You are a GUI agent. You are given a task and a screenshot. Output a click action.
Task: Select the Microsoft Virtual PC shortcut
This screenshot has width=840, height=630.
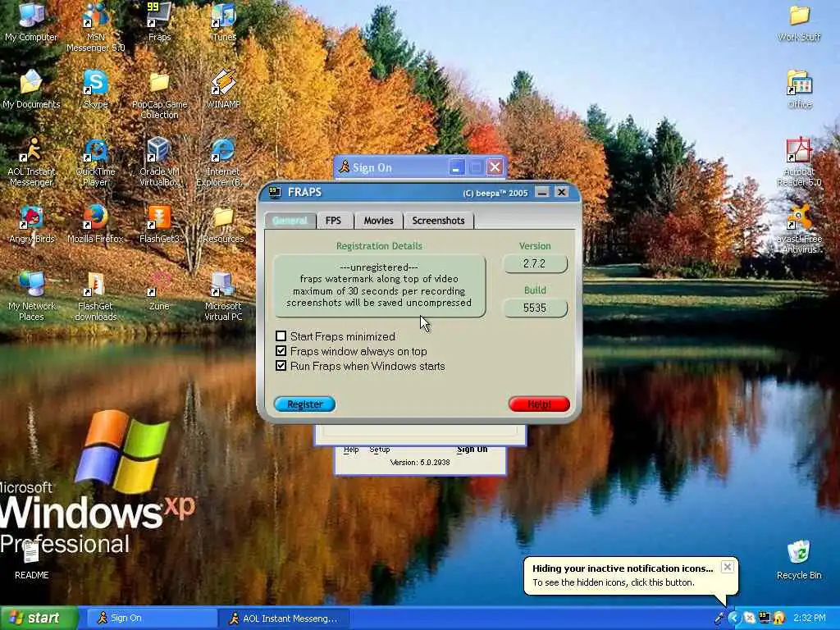[x=223, y=296]
